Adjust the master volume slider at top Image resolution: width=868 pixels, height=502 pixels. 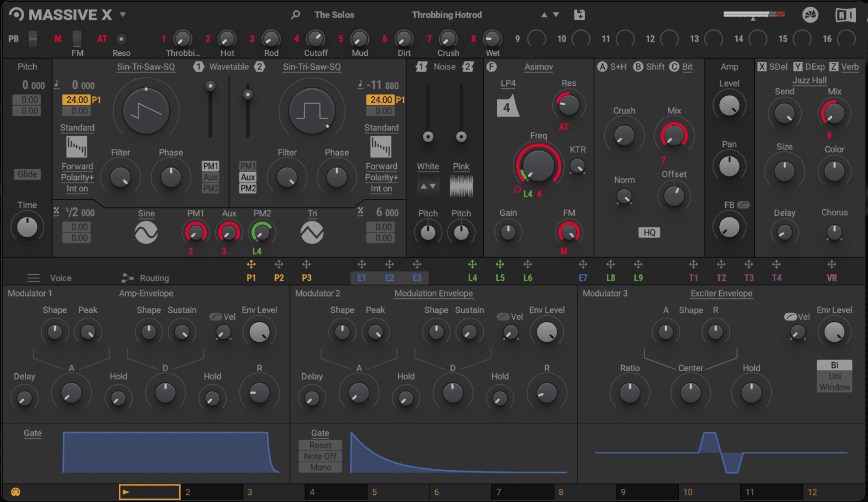click(754, 15)
